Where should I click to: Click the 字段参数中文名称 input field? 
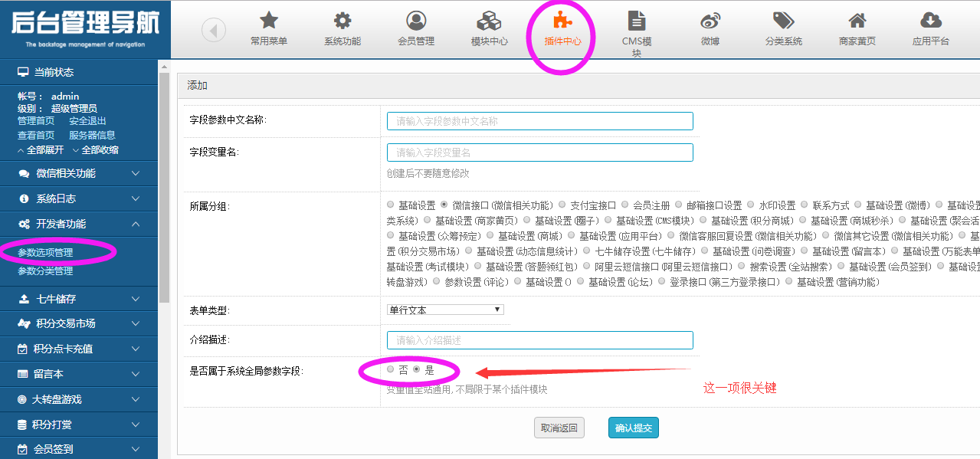point(539,121)
